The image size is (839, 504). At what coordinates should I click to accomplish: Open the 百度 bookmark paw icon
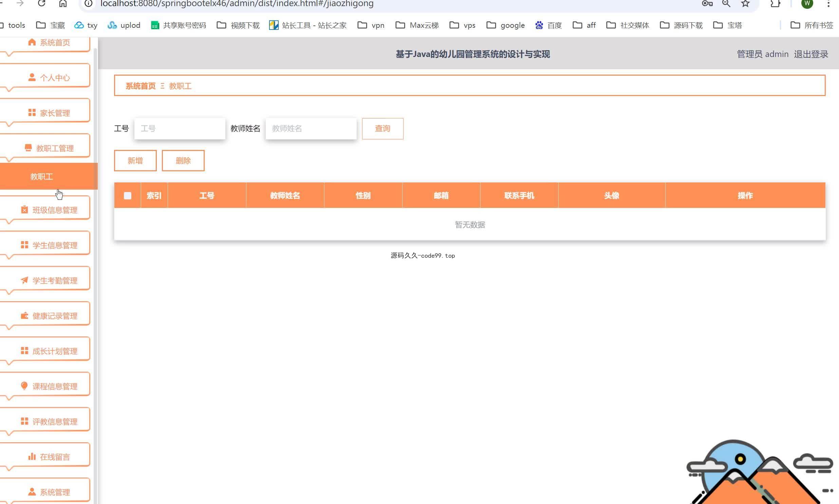coord(539,25)
